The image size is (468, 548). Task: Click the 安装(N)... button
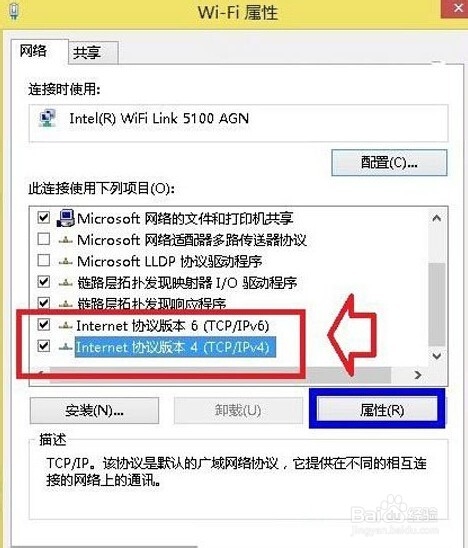click(x=94, y=411)
